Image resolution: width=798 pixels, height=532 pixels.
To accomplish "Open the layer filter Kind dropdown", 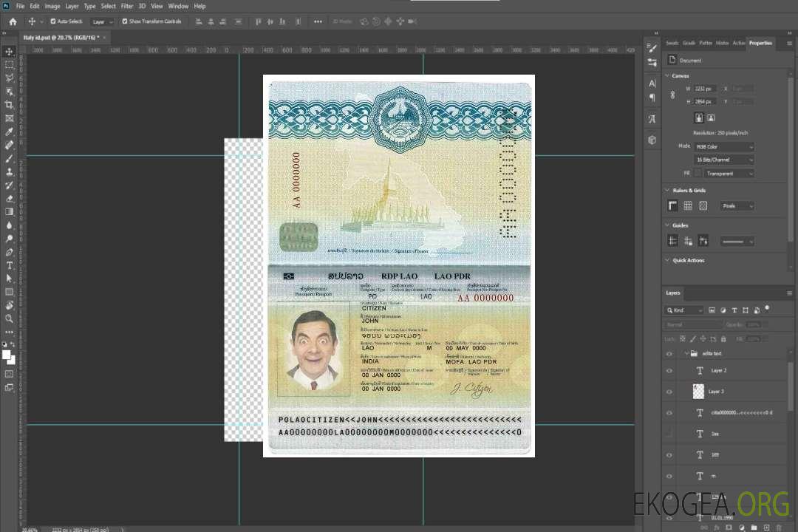I will (684, 310).
